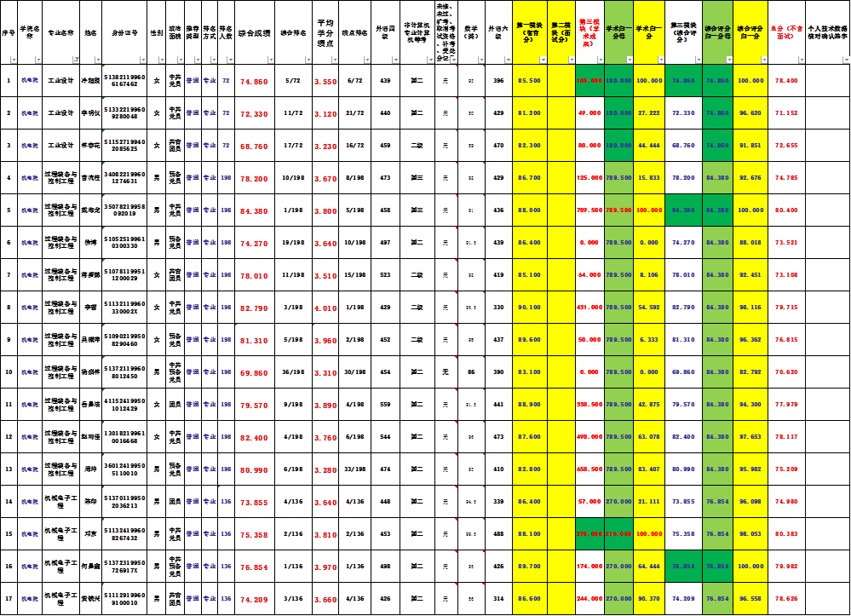Select green cell 789.500 in row 5

[618, 210]
